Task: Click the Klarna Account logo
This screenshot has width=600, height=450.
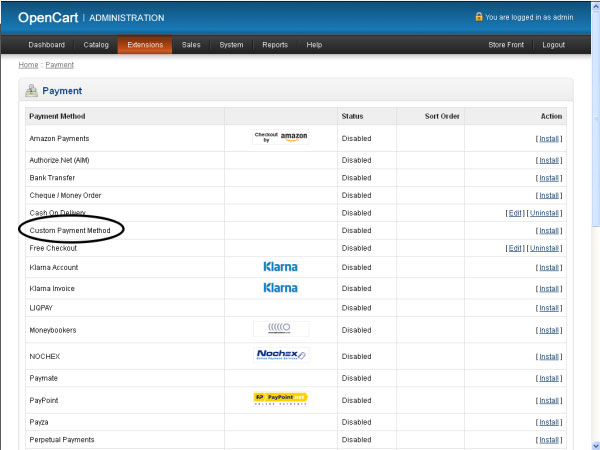Action: [x=280, y=267]
